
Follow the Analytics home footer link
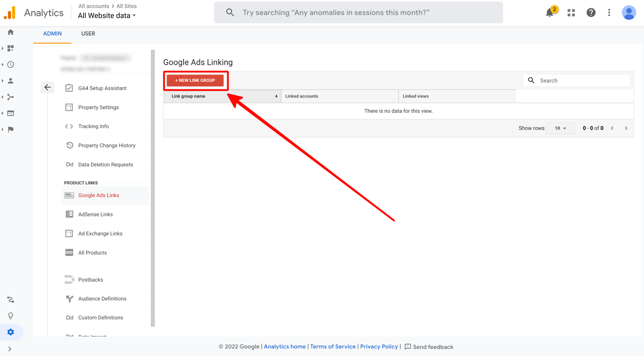[x=285, y=347]
